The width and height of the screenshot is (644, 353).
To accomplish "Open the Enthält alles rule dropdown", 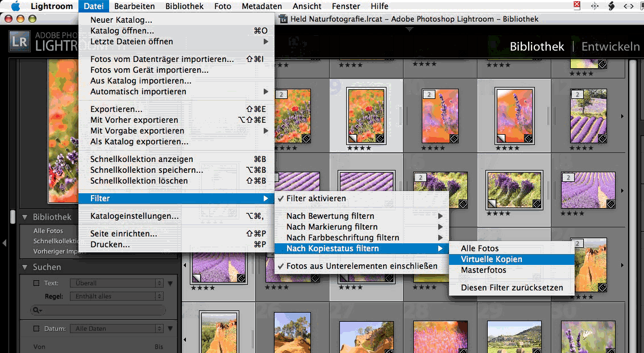I will pyautogui.click(x=117, y=296).
